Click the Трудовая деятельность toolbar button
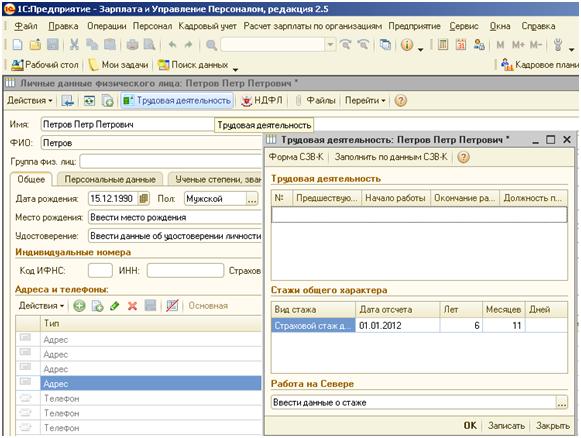The width and height of the screenshot is (581, 438). coord(177,100)
